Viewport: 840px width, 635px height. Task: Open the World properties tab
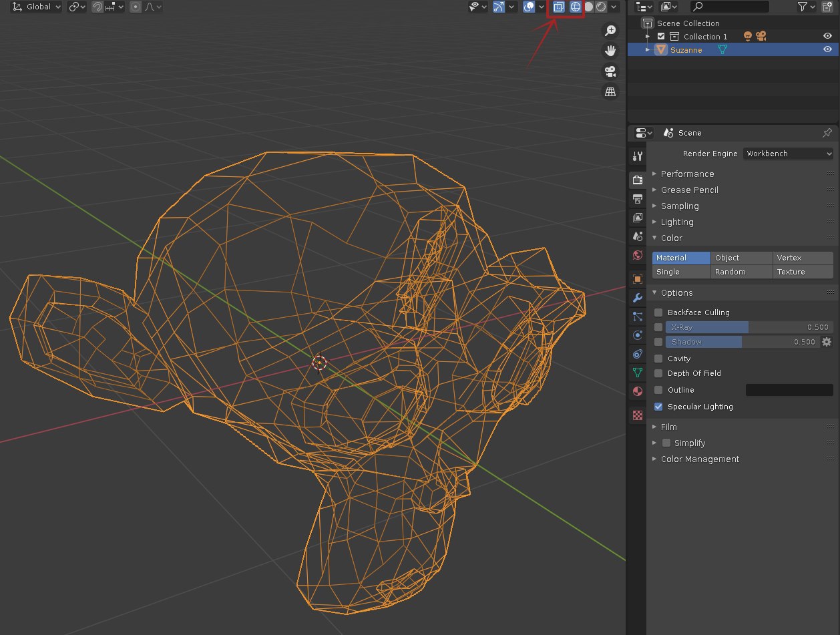pos(638,255)
